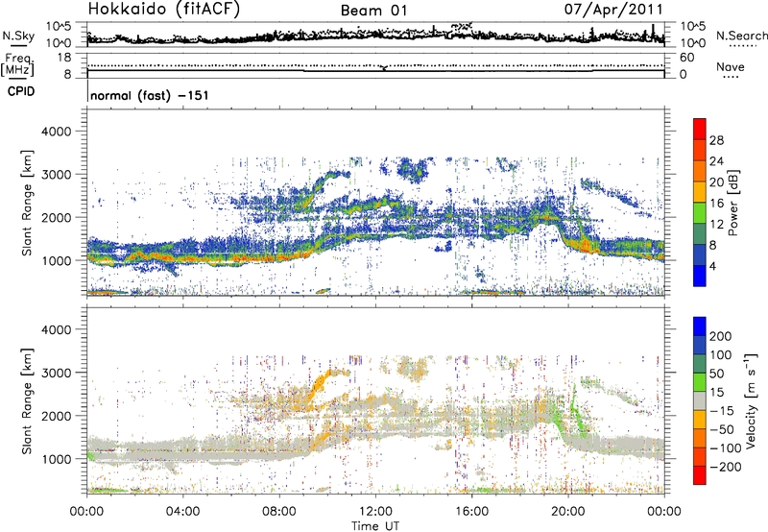Viewport: 768px width, 532px height.
Task: Click the '60' Nave axis tick
Action: point(686,58)
